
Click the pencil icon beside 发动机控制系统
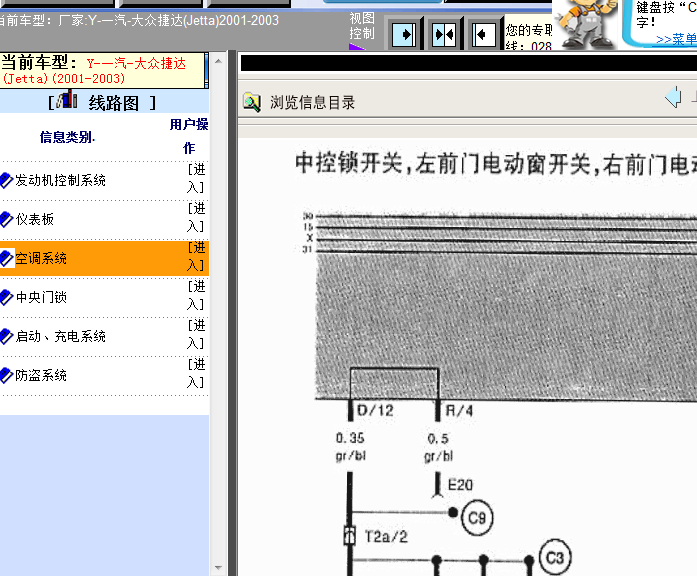coord(7,180)
